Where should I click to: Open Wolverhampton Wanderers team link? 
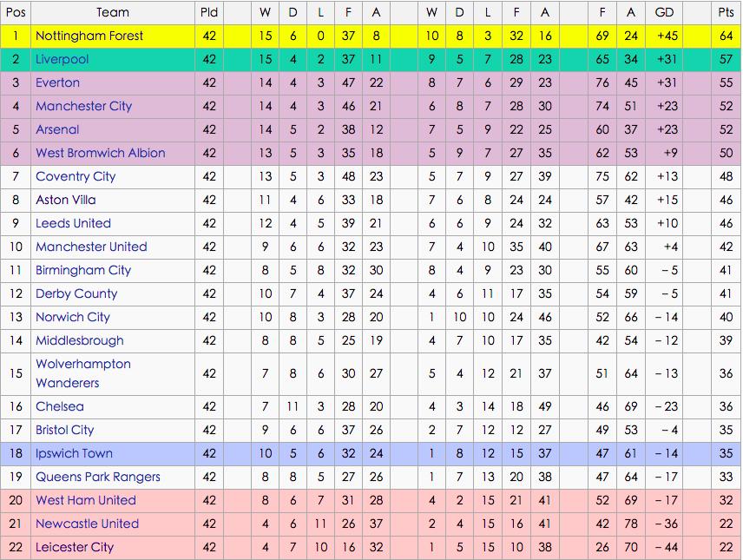pos(83,373)
